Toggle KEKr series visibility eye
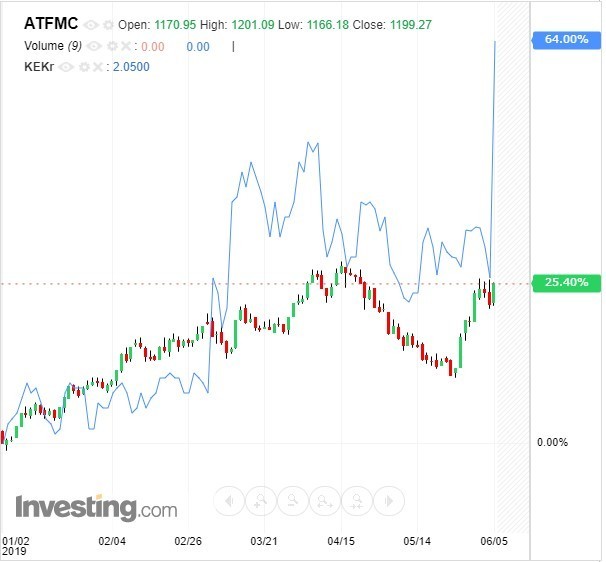 tap(65, 67)
